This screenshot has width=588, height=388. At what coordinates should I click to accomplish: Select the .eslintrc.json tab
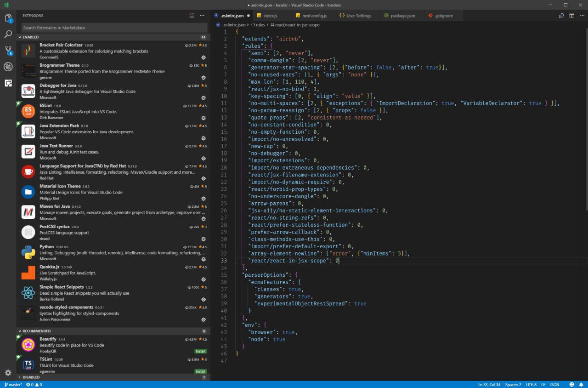point(232,16)
